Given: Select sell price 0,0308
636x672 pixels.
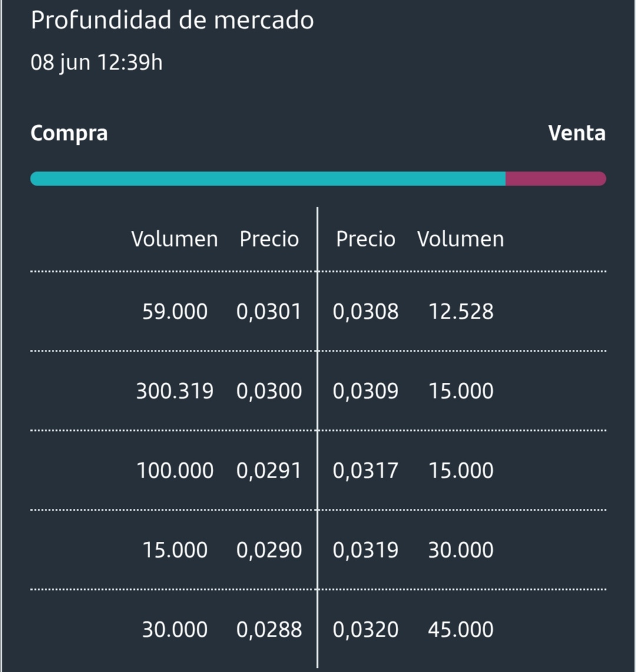Looking at the screenshot, I should click(x=366, y=312).
